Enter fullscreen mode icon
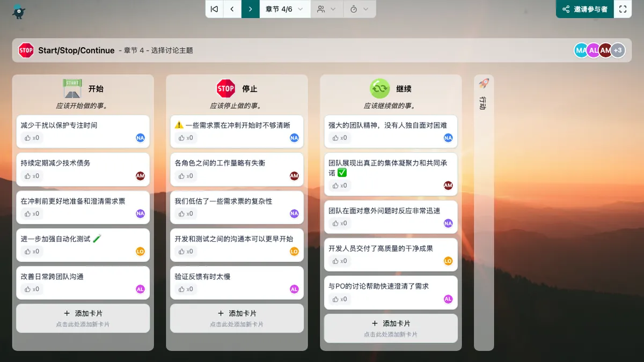 coord(623,9)
